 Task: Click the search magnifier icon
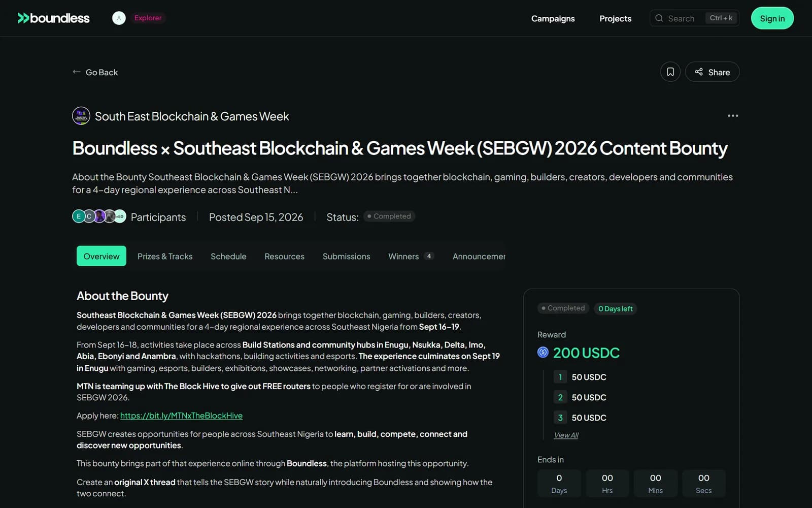pos(659,18)
